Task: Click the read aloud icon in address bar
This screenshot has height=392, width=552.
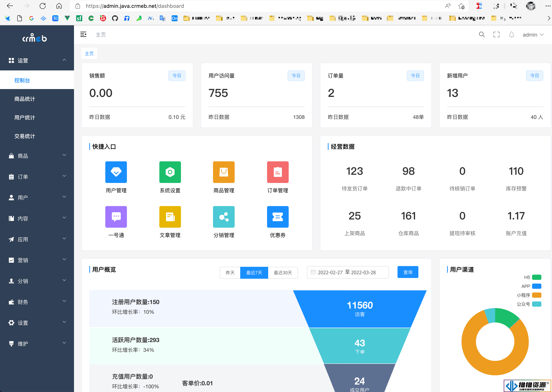Action: click(x=448, y=6)
